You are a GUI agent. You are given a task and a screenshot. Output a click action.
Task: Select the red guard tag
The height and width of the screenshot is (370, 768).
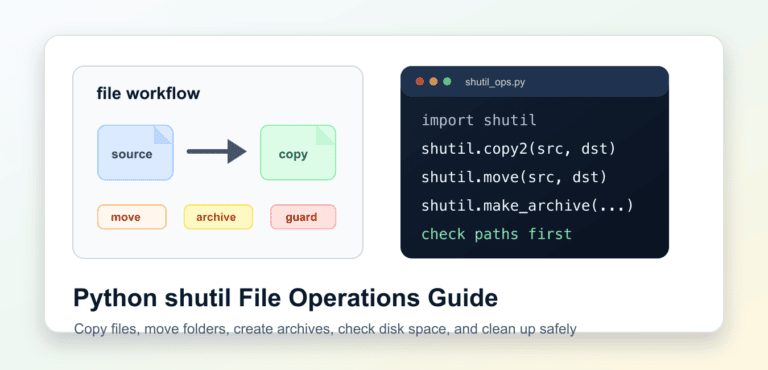tap(303, 217)
